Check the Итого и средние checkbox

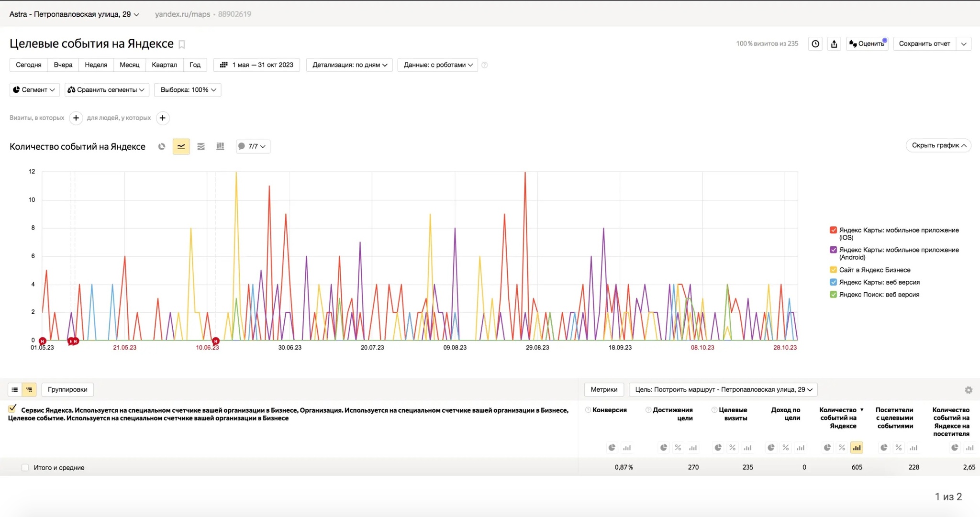tap(25, 467)
